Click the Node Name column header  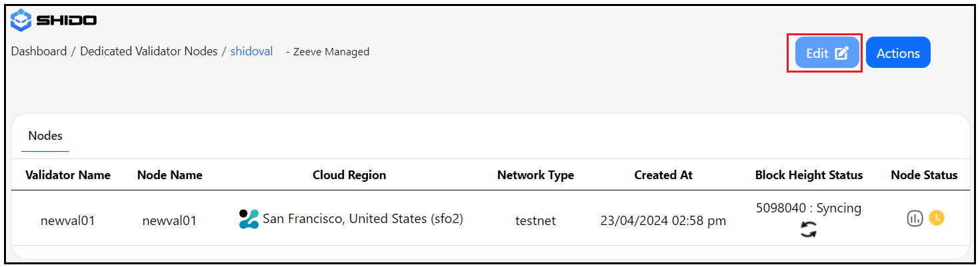(169, 175)
